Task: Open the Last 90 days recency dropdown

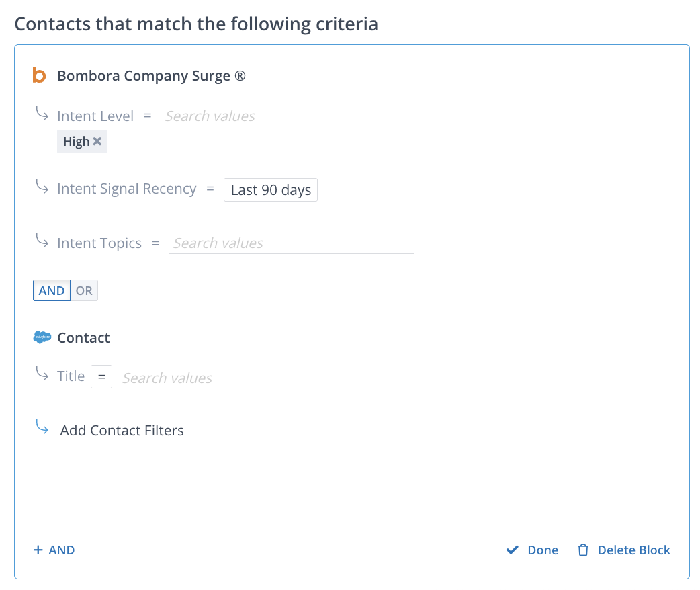Action: point(271,190)
